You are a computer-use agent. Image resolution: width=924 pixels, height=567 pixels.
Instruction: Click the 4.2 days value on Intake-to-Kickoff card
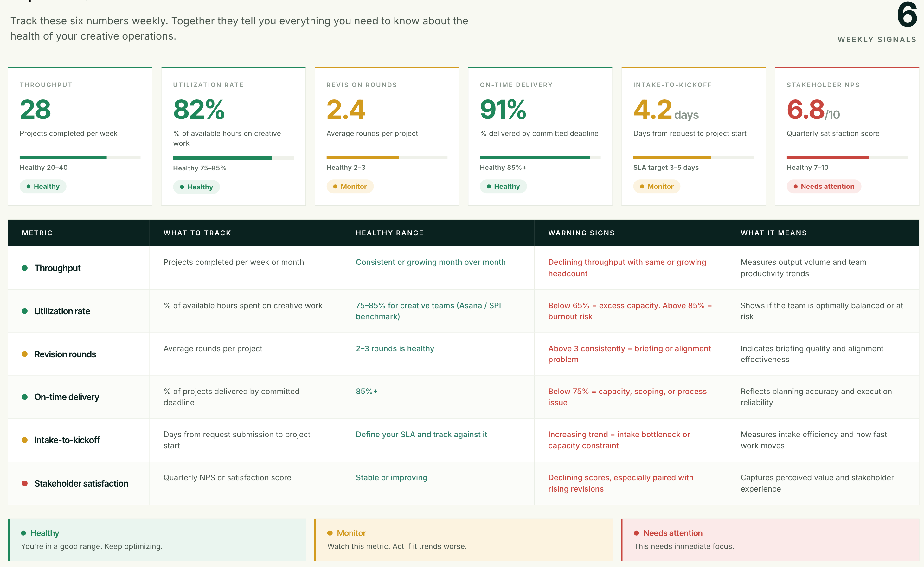tap(666, 110)
